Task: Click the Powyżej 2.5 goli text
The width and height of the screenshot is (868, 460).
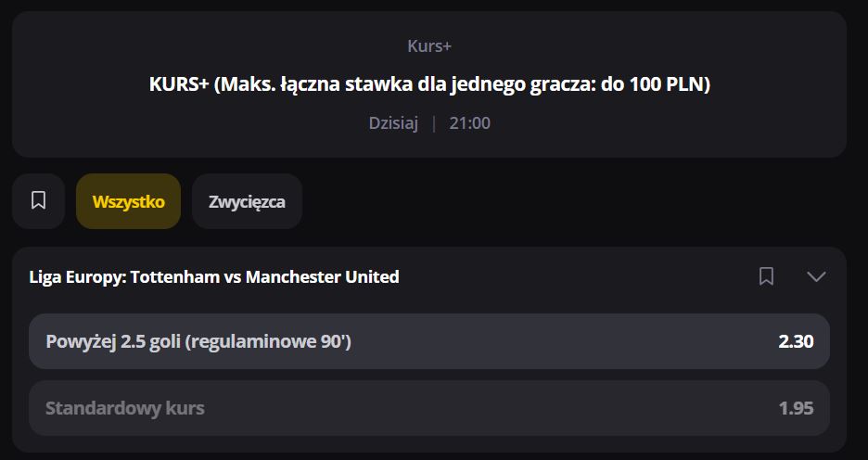Action: [113, 341]
